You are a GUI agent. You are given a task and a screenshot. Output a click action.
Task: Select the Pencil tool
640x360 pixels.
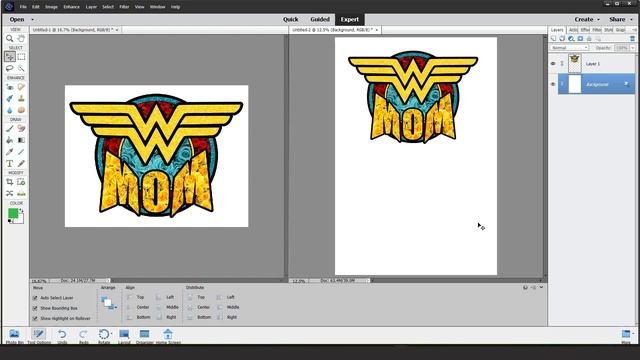[x=21, y=163]
